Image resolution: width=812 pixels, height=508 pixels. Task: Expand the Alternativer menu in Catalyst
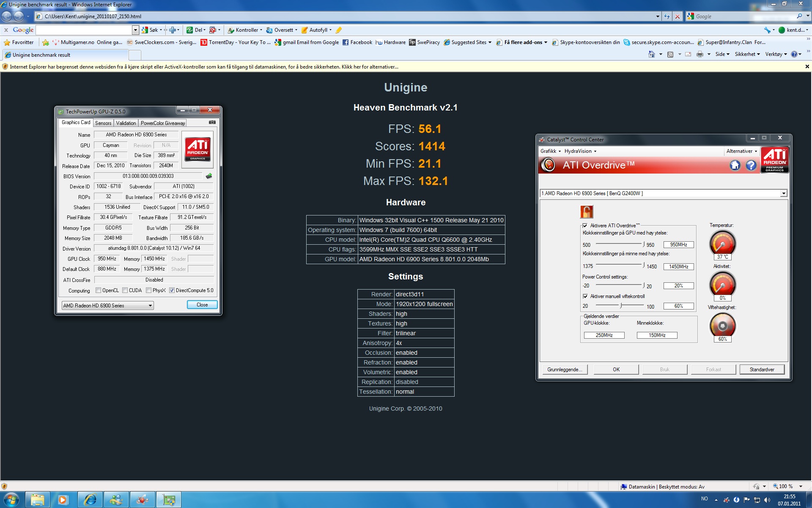741,151
